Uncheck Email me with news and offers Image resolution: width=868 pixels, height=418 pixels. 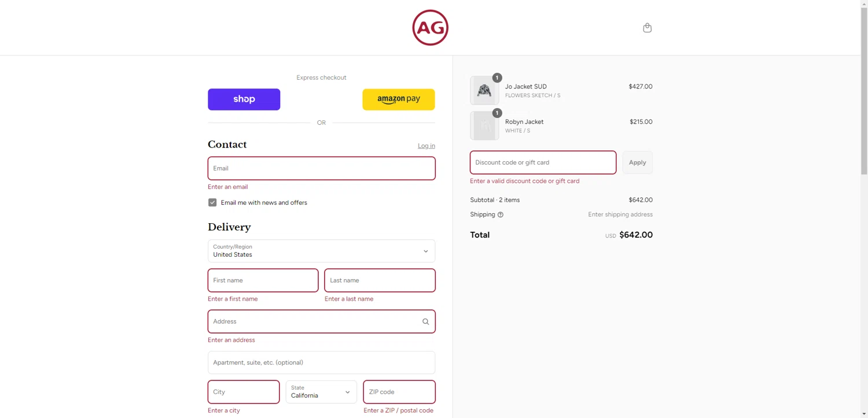pos(212,202)
